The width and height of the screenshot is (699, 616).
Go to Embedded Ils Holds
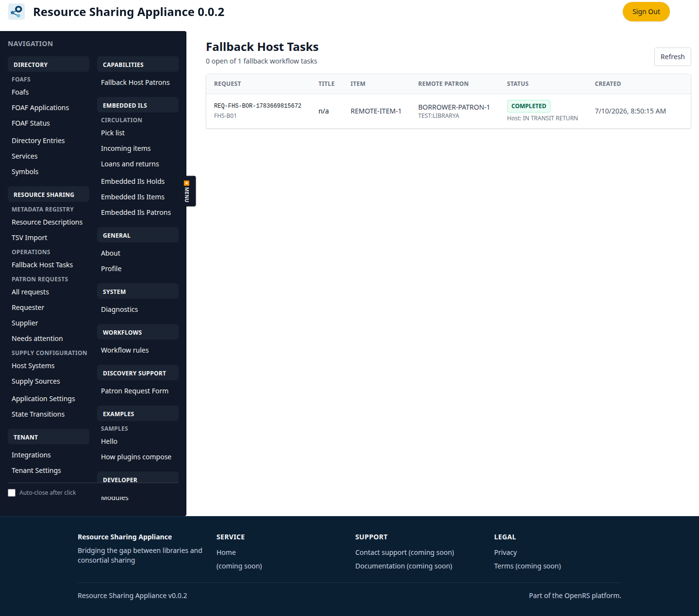point(133,181)
